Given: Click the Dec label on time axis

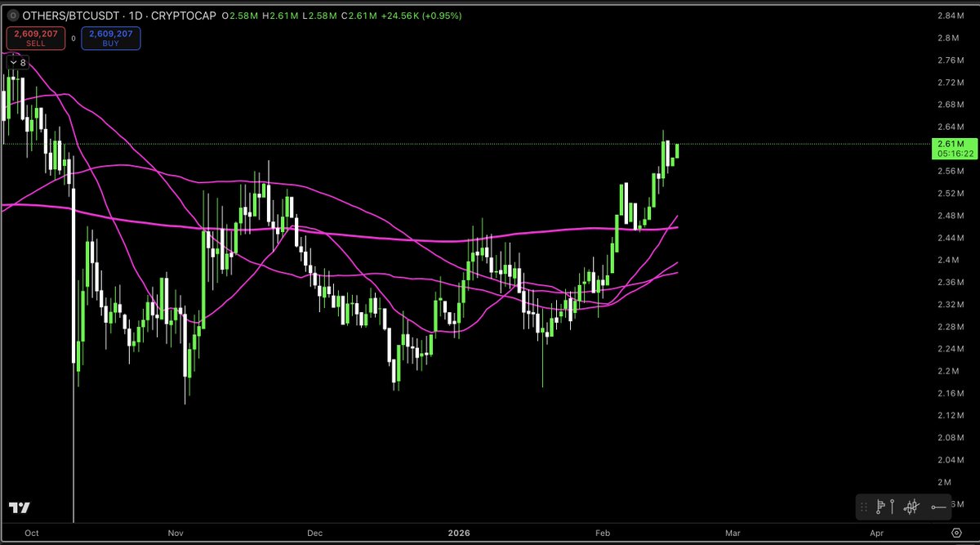Looking at the screenshot, I should pyautogui.click(x=315, y=532).
